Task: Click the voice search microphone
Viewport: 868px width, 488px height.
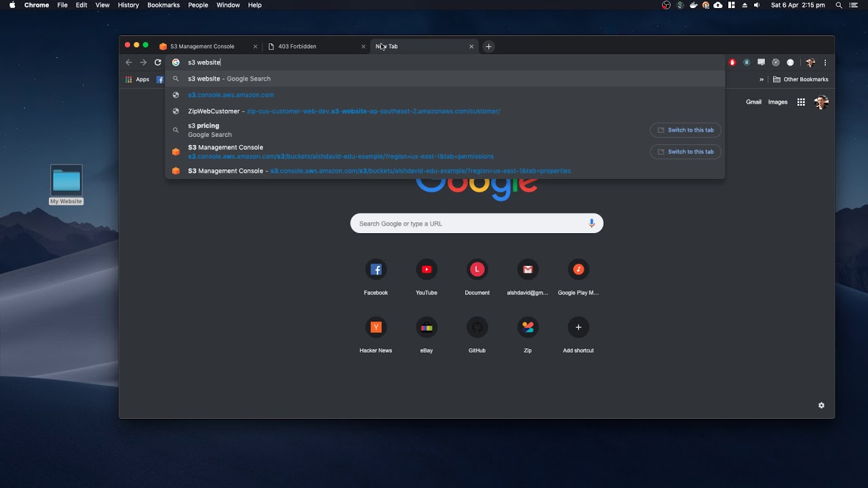Action: [591, 223]
